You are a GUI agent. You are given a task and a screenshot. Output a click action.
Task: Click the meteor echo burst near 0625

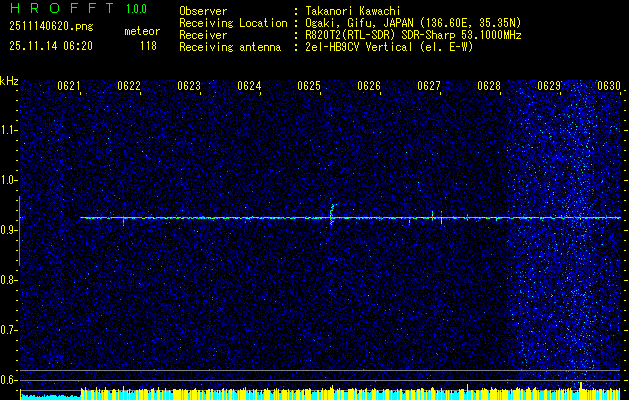click(x=332, y=215)
